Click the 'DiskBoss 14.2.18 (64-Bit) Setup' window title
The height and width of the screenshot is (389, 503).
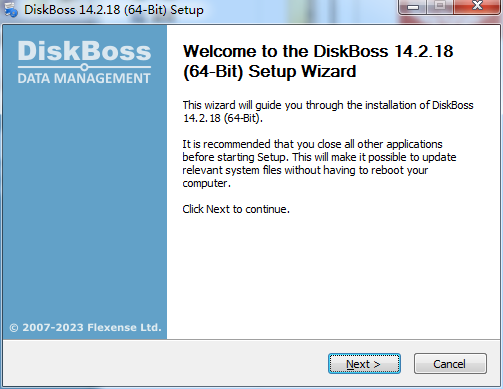114,10
